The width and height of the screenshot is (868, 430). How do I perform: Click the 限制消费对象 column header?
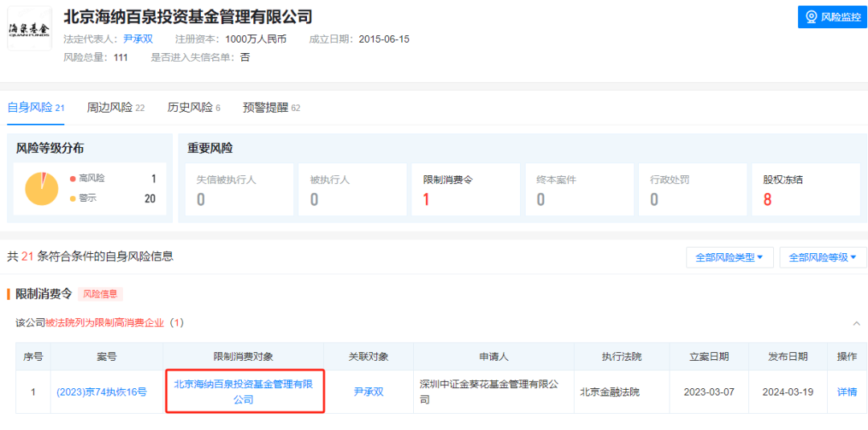tap(244, 357)
